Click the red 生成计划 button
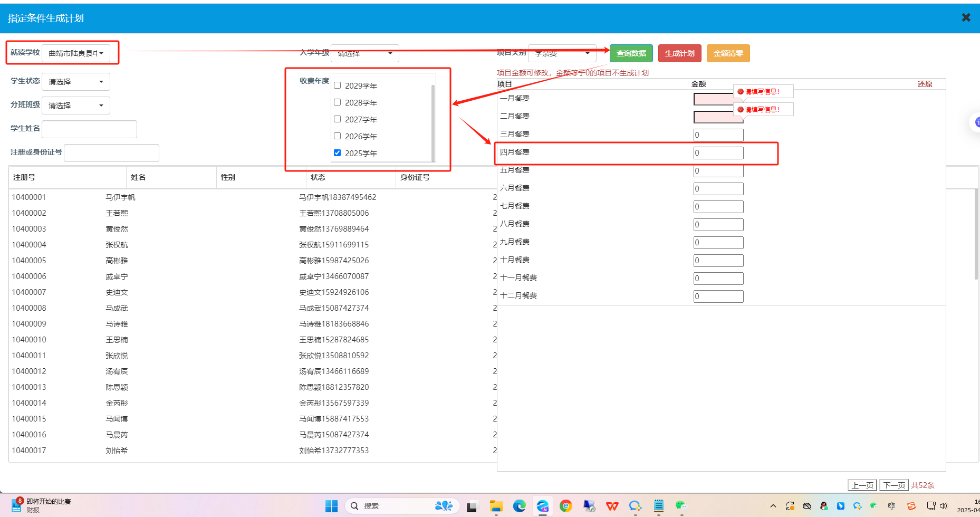Screen dimensions: 980x517 [x=679, y=53]
